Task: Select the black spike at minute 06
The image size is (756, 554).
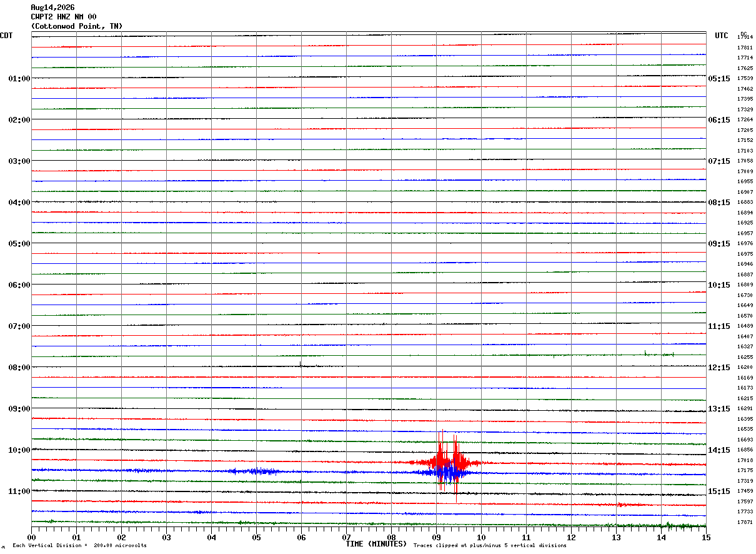Action: (301, 364)
